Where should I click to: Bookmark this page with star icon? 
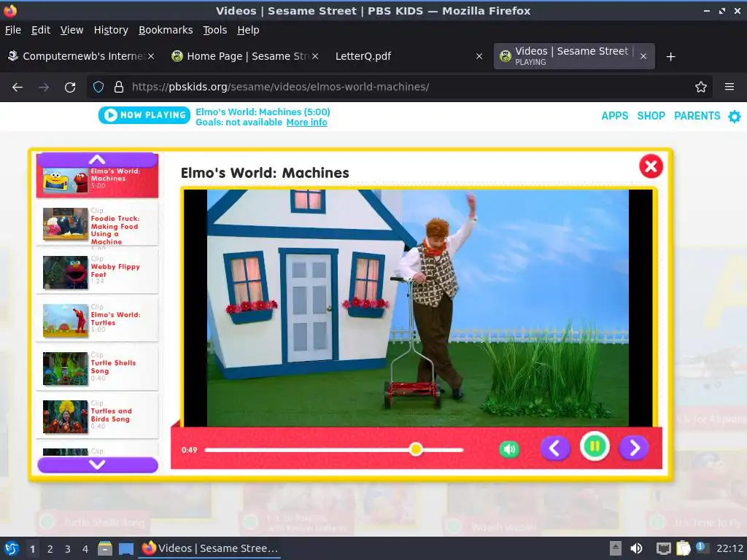701,87
